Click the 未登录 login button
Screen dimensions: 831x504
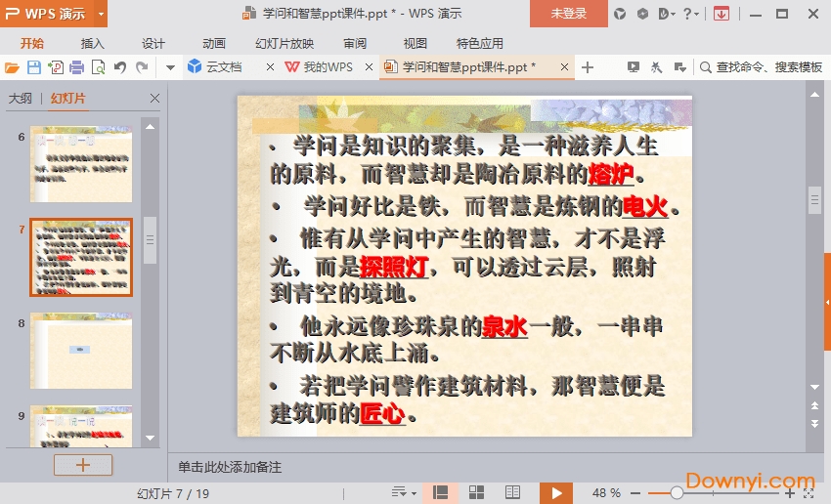pyautogui.click(x=569, y=14)
